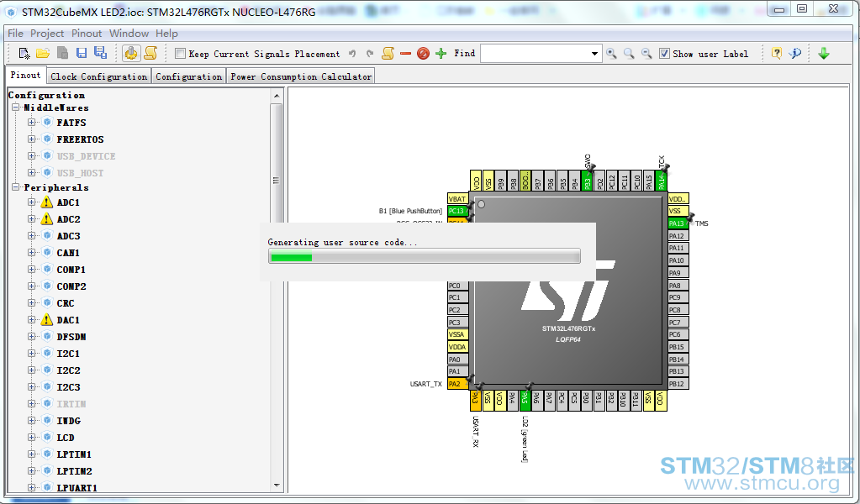Click the scroll icon left of the red minus
Image resolution: width=860 pixels, height=504 pixels.
click(x=388, y=53)
